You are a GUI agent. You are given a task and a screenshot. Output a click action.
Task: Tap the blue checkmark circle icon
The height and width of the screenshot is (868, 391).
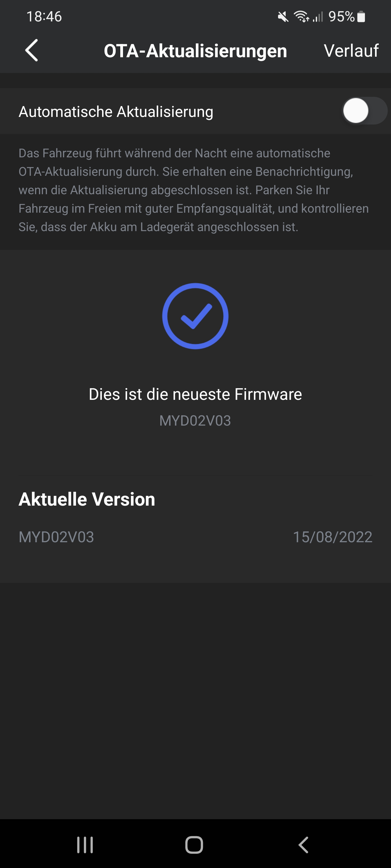coord(195,316)
